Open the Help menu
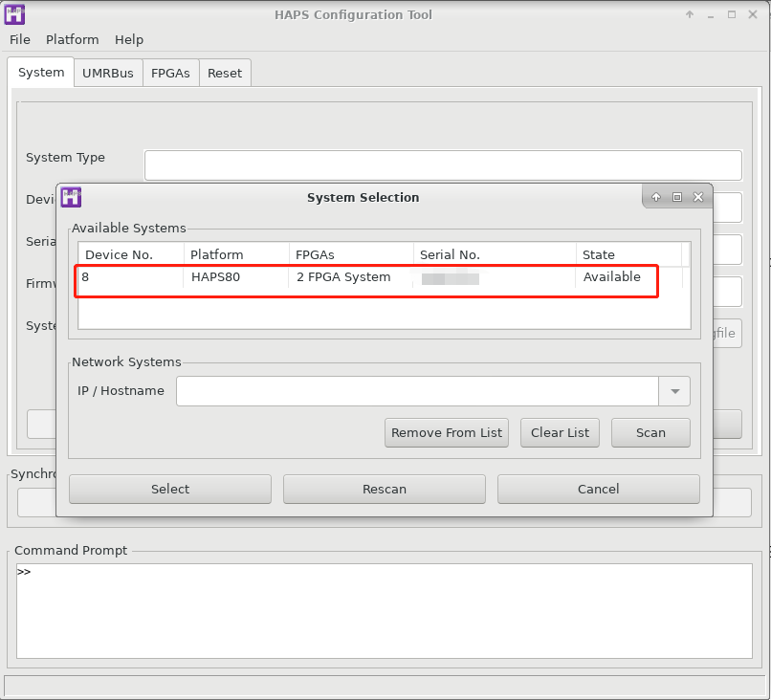Viewport: 771px width, 700px height. point(129,39)
